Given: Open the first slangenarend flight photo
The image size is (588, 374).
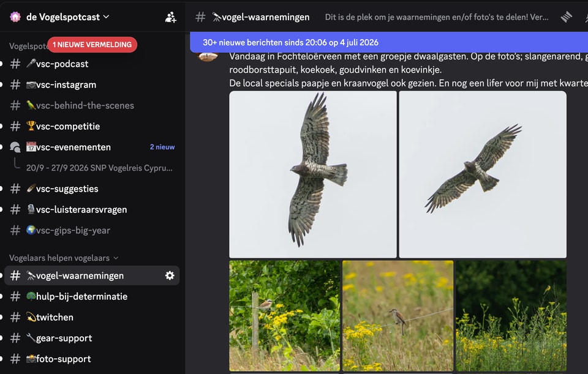Looking at the screenshot, I should [x=313, y=174].
